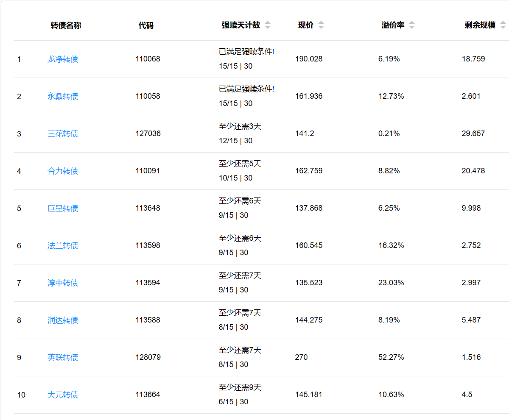Click the 现价 column sort arrows
The image size is (509, 420).
click(x=321, y=25)
